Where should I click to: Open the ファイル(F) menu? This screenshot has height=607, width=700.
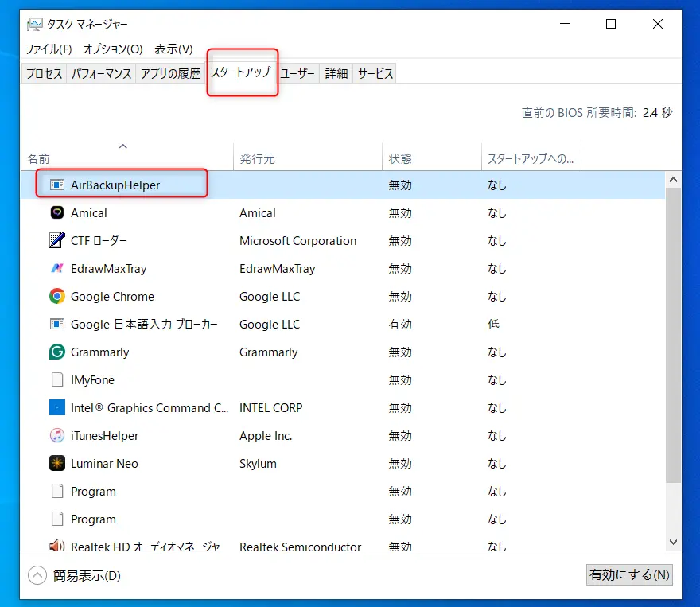(49, 49)
